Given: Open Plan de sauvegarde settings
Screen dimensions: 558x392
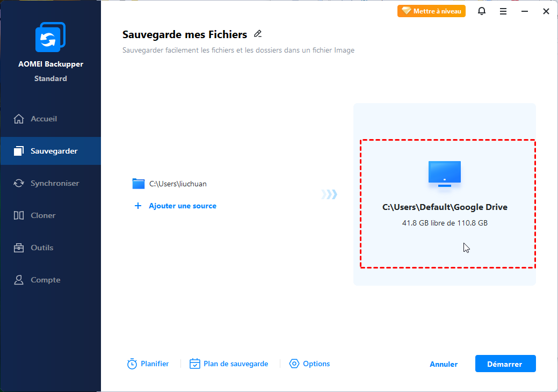Looking at the screenshot, I should [229, 364].
